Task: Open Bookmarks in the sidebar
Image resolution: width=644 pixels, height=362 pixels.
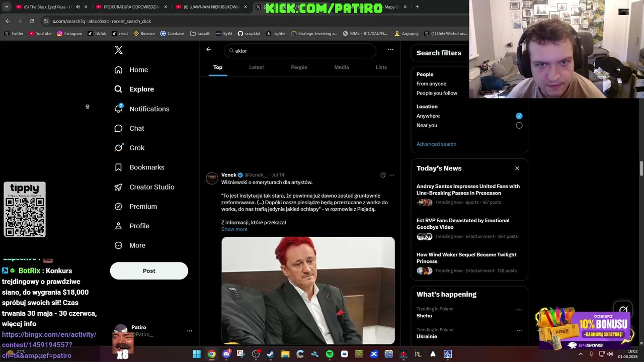Action: 139,167
